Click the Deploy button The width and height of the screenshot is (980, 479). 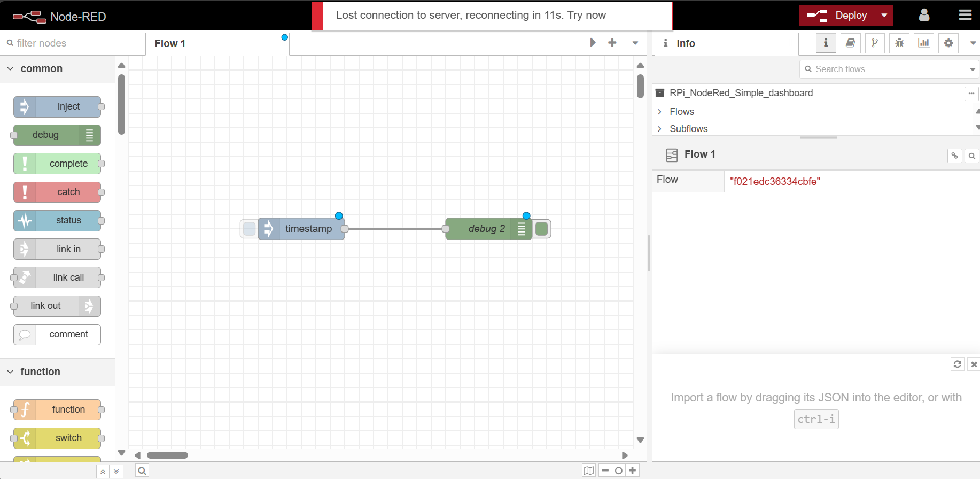pos(837,16)
